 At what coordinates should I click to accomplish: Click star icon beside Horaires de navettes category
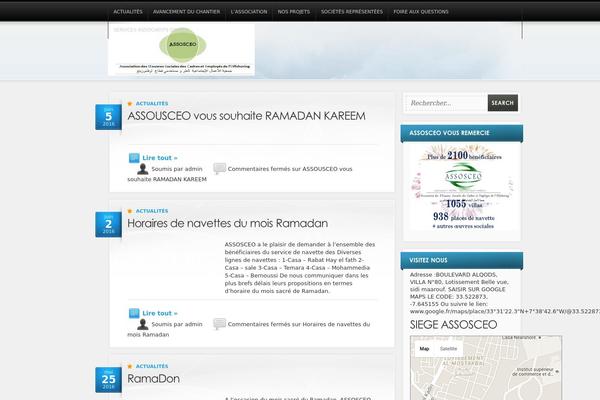[x=130, y=211]
